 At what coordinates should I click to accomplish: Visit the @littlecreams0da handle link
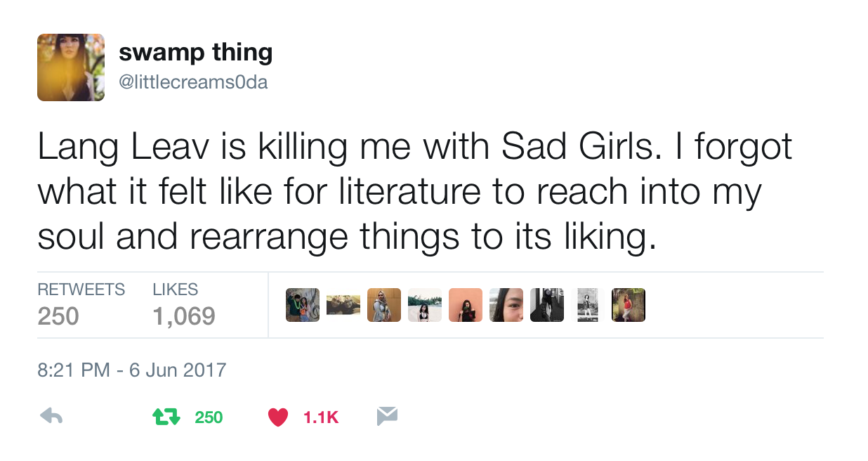tap(193, 82)
